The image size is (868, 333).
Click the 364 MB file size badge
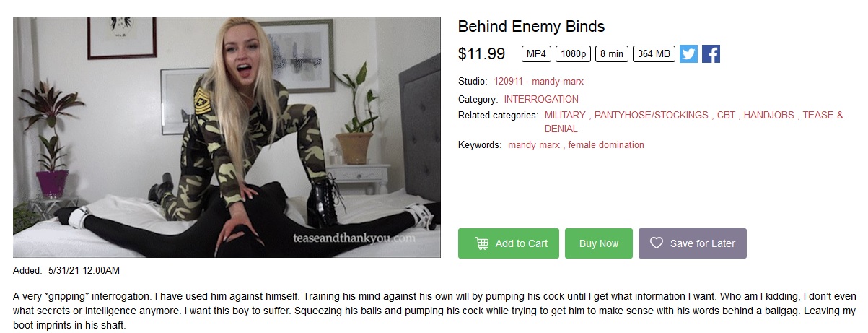(x=654, y=54)
